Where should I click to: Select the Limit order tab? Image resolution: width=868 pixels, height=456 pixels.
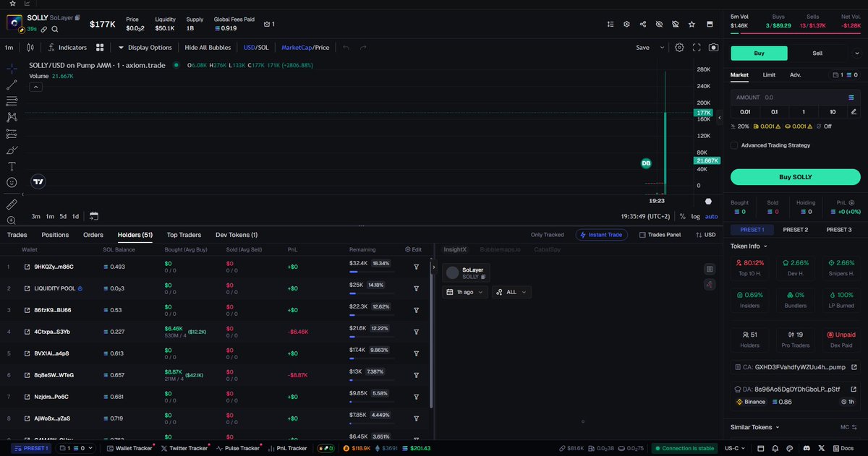(x=769, y=74)
